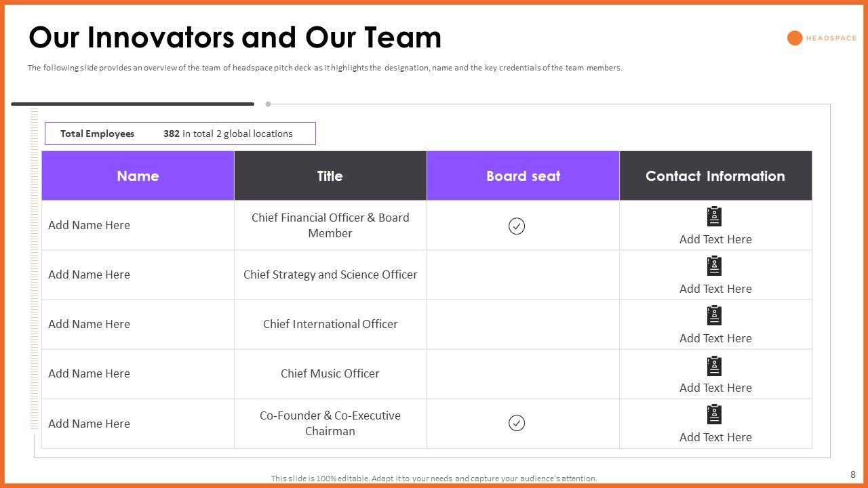Select the Title column header
Screen dimensions: 868x488
[330, 176]
